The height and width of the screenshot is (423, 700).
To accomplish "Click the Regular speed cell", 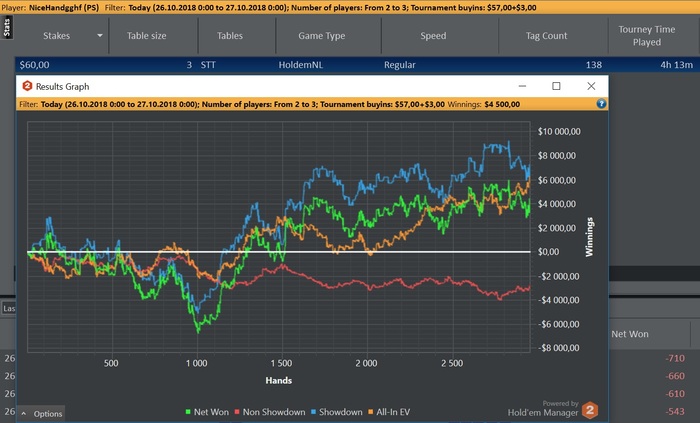I will click(x=400, y=65).
